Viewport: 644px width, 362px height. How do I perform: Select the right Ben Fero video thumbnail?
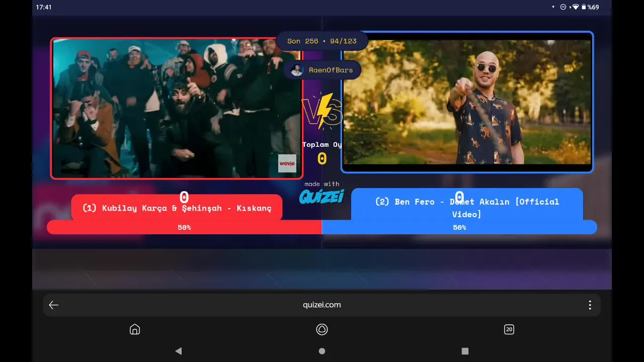tap(467, 102)
